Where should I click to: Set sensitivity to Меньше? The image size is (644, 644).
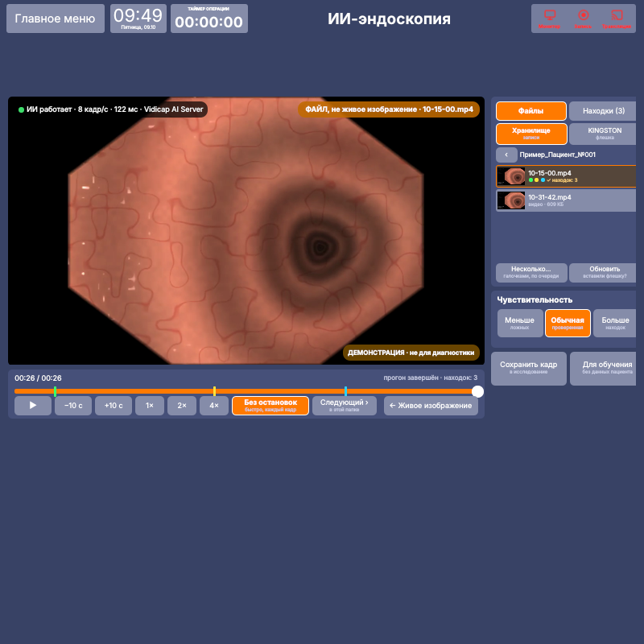(x=520, y=324)
